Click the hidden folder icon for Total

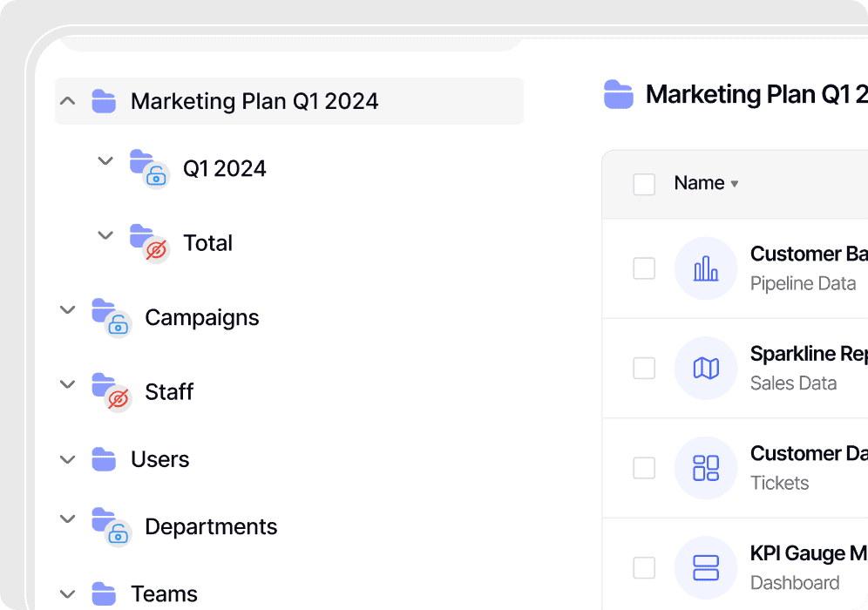pyautogui.click(x=149, y=244)
